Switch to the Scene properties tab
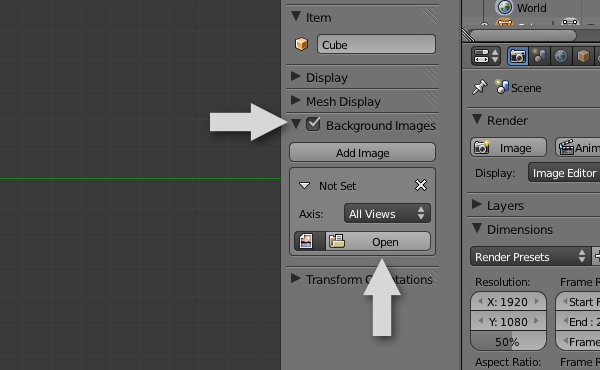 (x=540, y=57)
